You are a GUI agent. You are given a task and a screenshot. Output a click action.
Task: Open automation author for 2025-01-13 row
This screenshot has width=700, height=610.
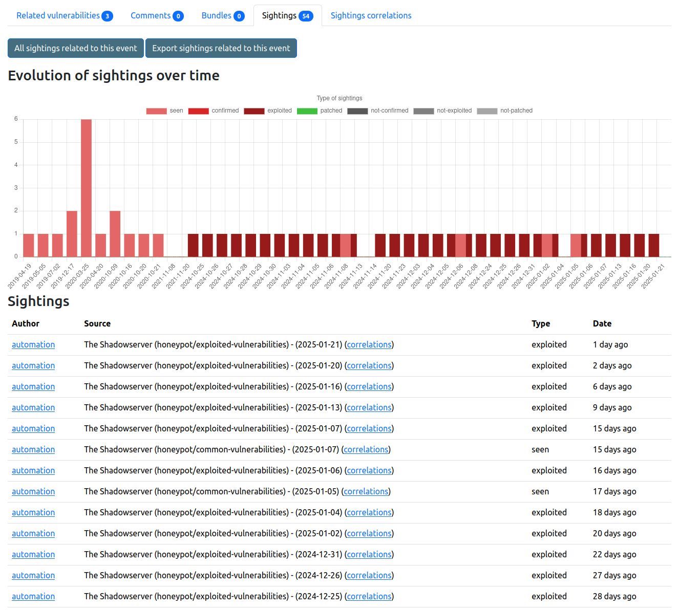click(33, 407)
